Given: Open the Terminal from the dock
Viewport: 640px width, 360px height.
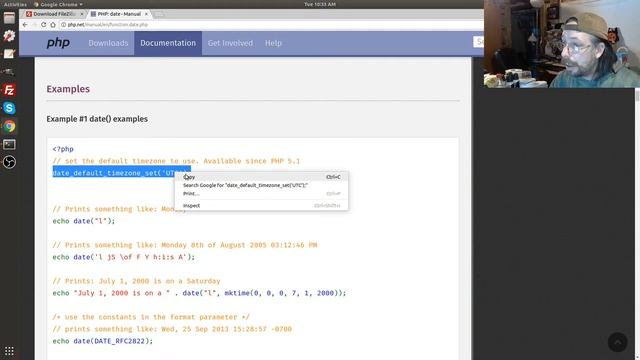Looking at the screenshot, I should pyautogui.click(x=9, y=144).
